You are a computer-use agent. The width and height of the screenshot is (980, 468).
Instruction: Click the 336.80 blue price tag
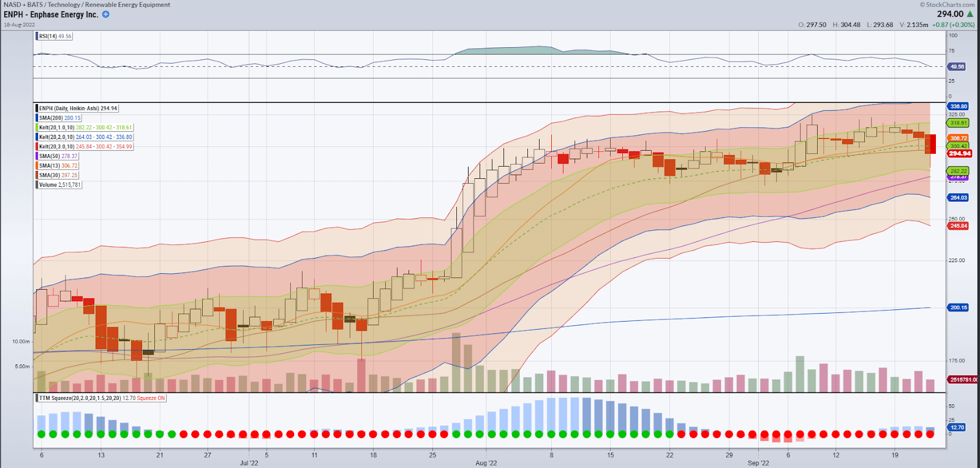(959, 107)
